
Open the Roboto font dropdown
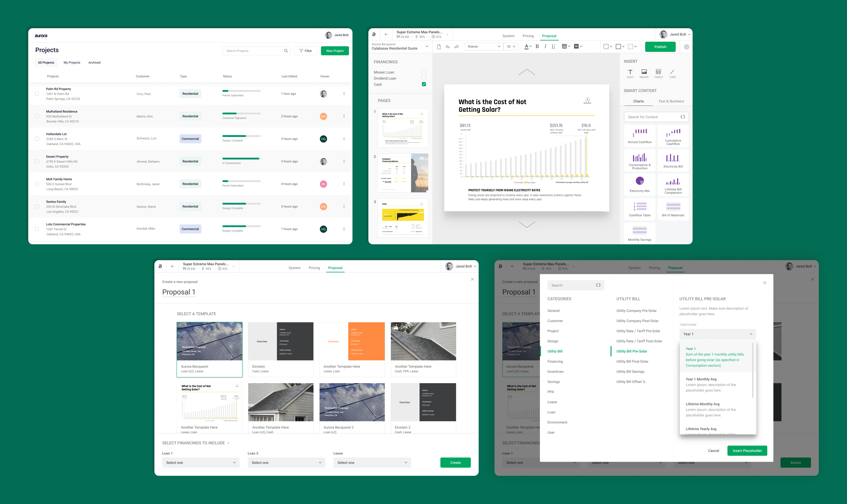click(484, 47)
